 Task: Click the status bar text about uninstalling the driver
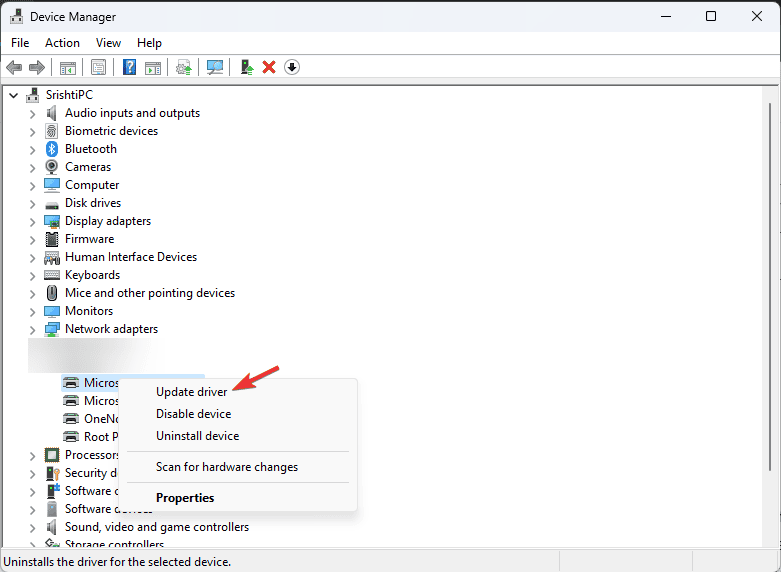click(x=117, y=562)
